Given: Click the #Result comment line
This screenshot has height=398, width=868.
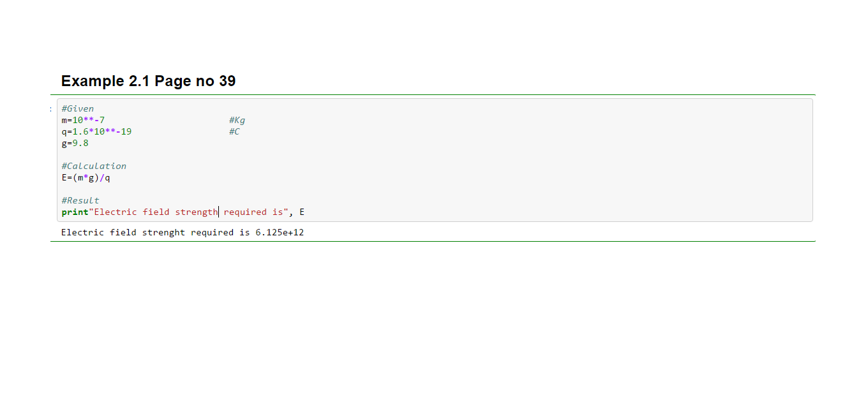Looking at the screenshot, I should pos(80,201).
